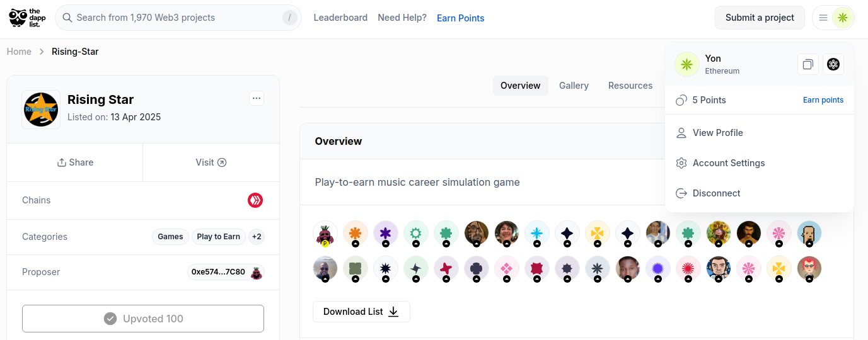Focus the Web3 projects search field

[178, 18]
